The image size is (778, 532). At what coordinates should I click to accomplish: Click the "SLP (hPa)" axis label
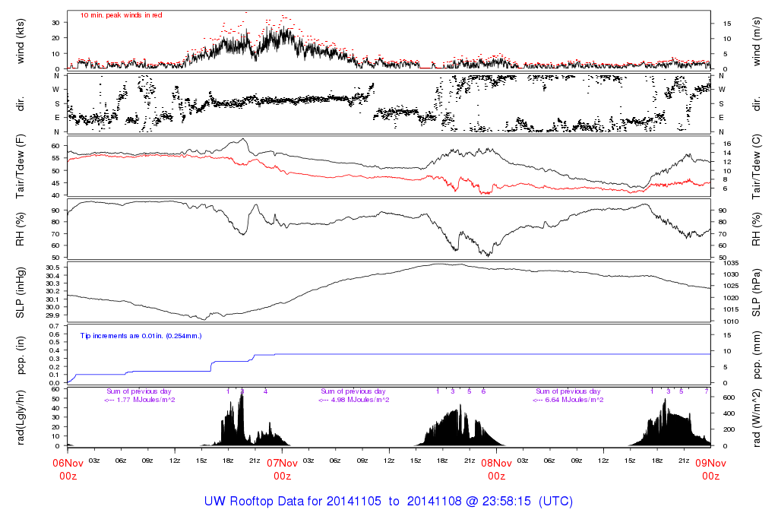point(756,293)
